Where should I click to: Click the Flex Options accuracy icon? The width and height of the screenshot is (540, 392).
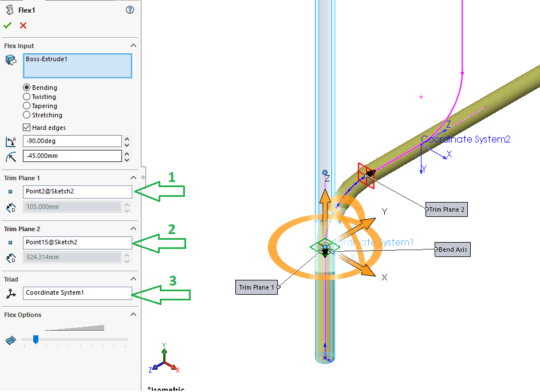tap(10, 340)
